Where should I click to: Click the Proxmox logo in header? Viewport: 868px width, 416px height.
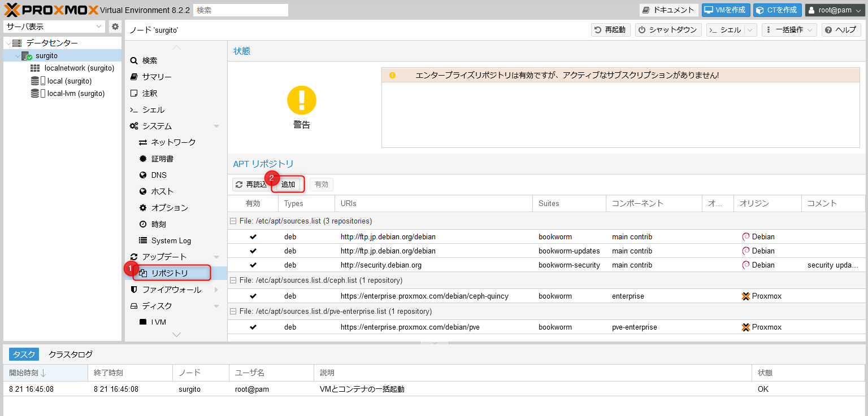[x=51, y=10]
